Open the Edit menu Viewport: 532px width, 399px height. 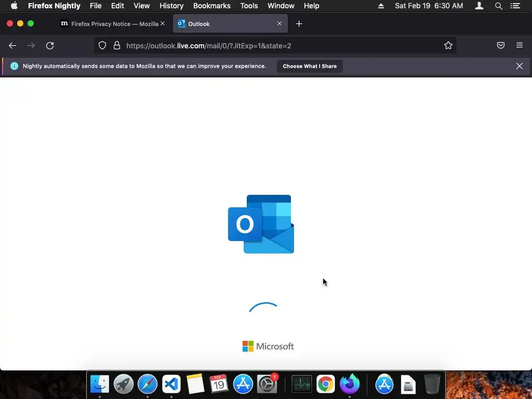(x=117, y=6)
